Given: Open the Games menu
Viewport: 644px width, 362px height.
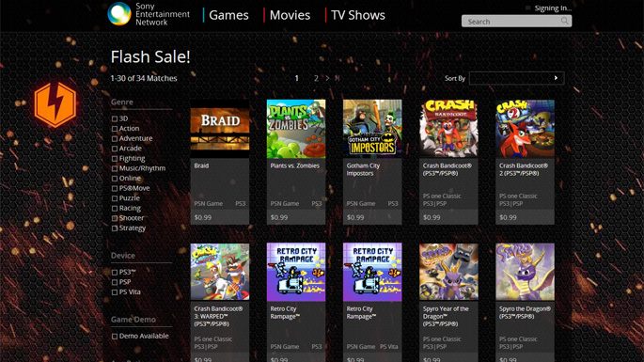Looking at the screenshot, I should tap(228, 15).
